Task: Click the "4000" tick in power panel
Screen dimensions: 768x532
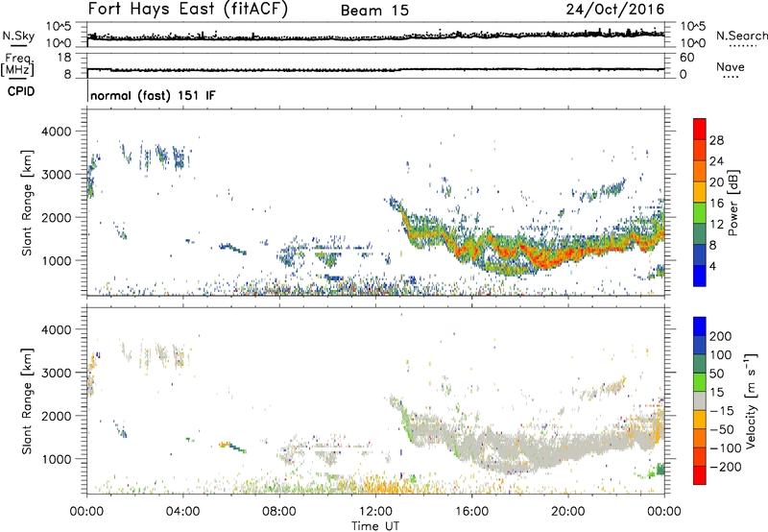Action: point(56,132)
